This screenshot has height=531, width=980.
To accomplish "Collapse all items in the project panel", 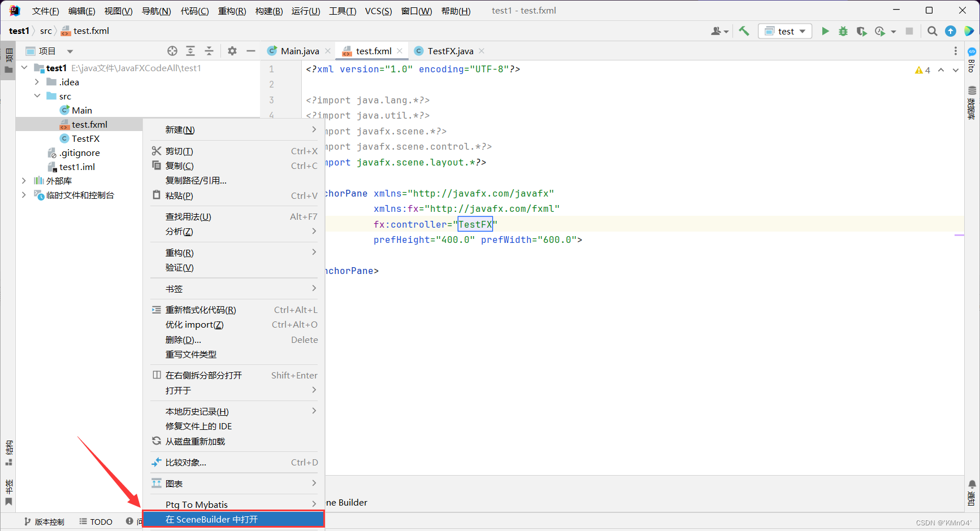I will point(209,51).
